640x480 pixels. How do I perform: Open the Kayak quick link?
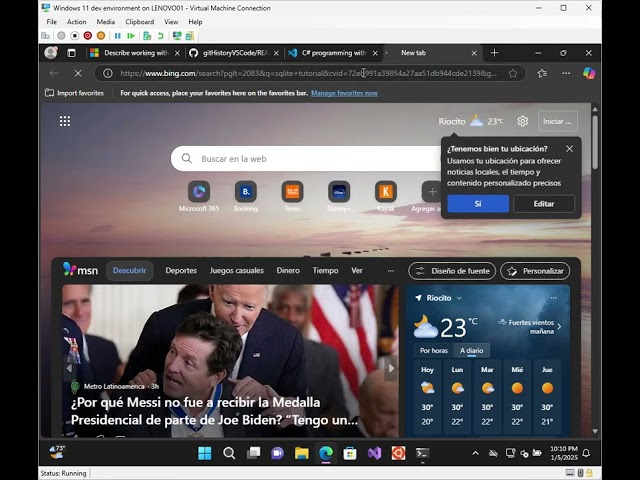(x=386, y=192)
